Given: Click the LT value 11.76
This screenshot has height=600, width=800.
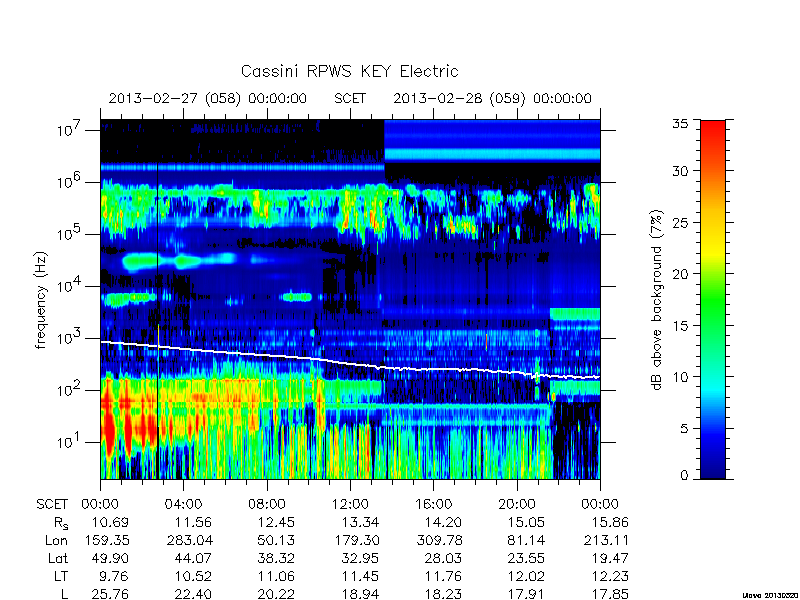Looking at the screenshot, I should click(x=443, y=577).
